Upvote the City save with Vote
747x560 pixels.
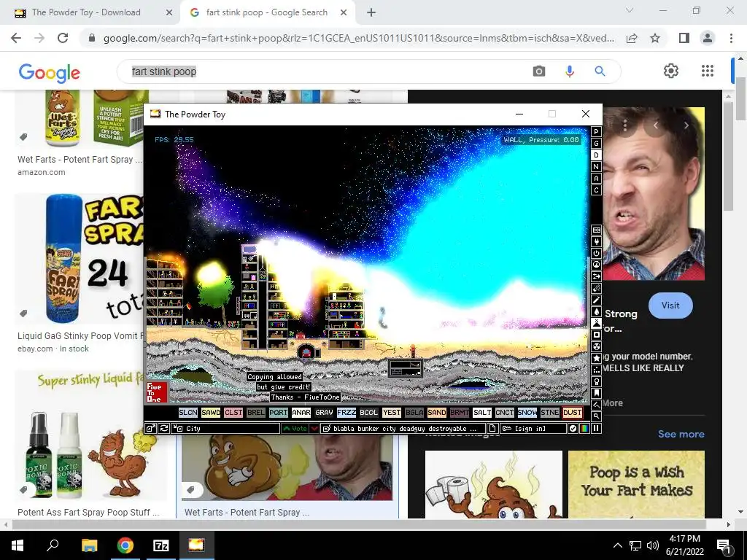tap(295, 429)
